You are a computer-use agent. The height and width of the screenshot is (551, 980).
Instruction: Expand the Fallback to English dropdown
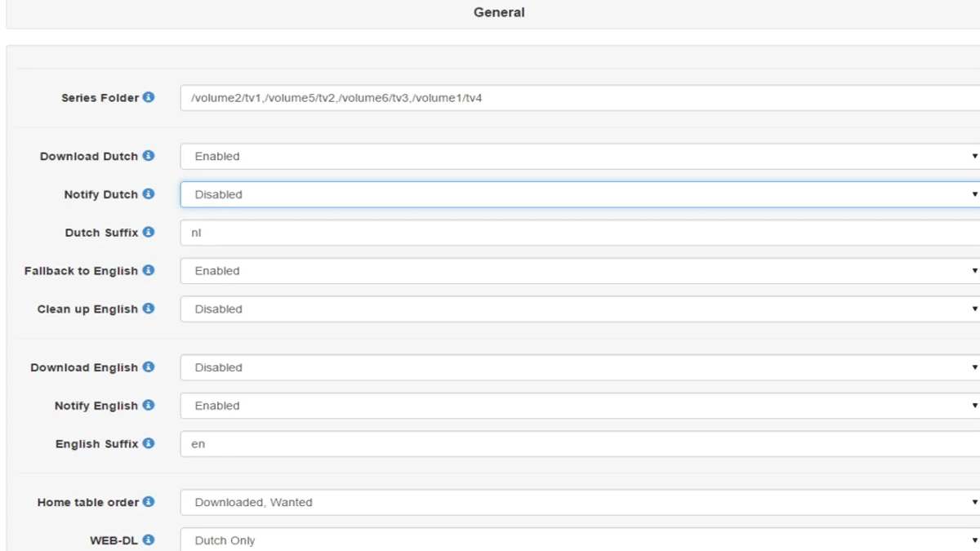point(580,271)
